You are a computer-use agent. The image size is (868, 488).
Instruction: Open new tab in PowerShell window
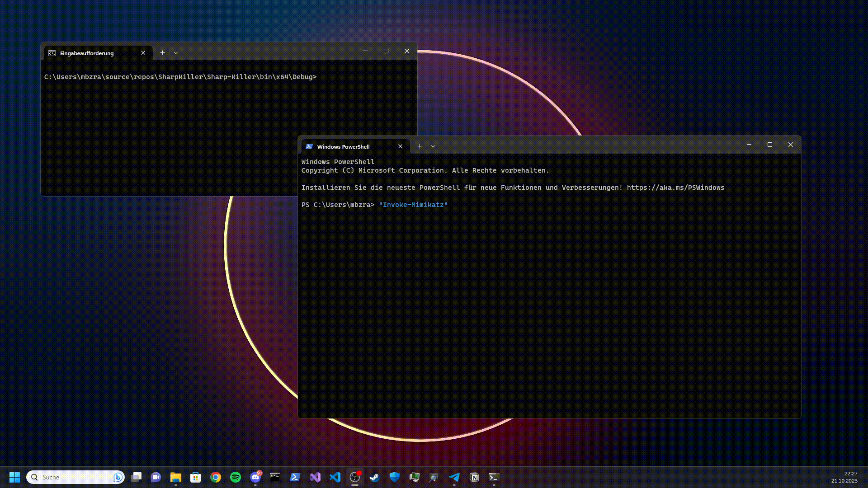click(420, 146)
